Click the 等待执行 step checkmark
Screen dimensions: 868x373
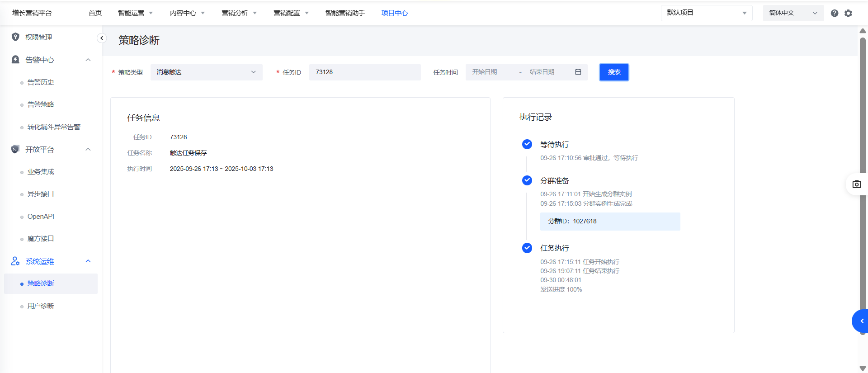pos(527,144)
